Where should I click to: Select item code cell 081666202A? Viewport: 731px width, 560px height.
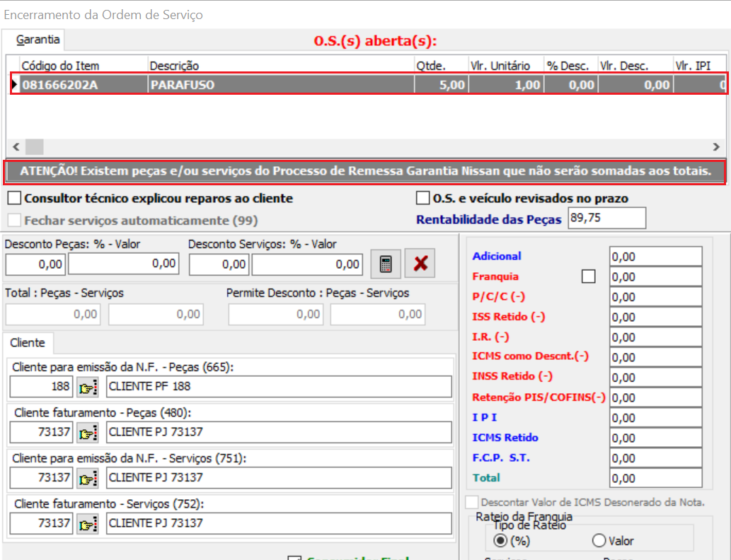84,84
